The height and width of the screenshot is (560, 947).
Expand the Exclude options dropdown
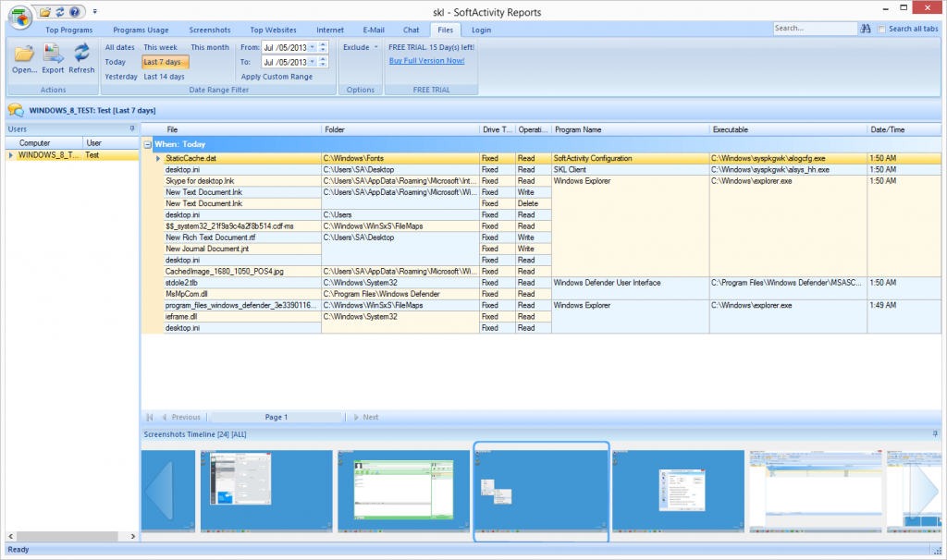(376, 47)
